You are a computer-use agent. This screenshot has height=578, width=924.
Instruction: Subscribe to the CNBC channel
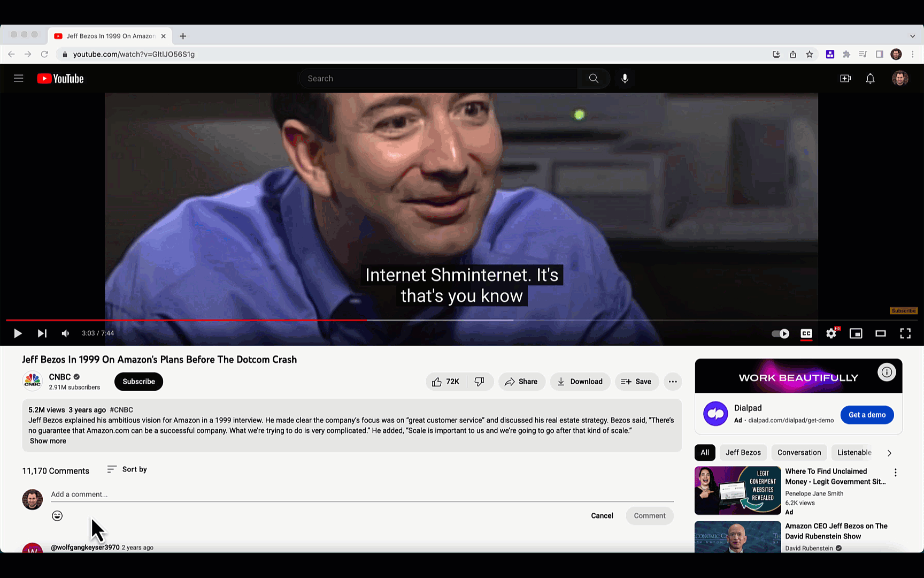[138, 382]
